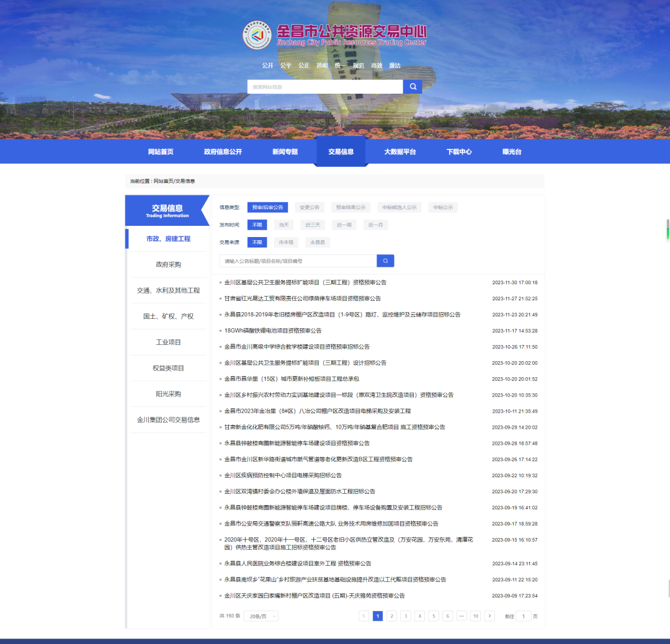This screenshot has height=644, width=670.
Task: Select the 预审/后审公告 info type filter
Action: tap(267, 207)
